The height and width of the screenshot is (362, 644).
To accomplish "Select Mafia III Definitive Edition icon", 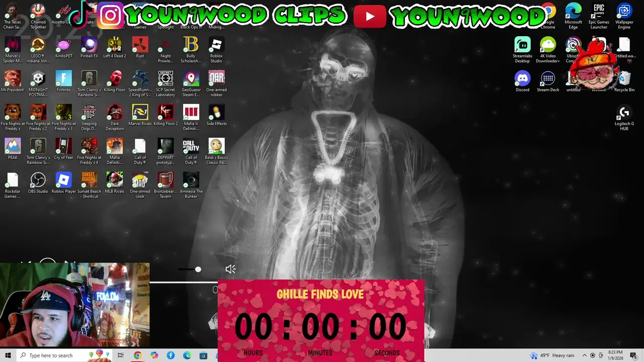I will [x=191, y=118].
